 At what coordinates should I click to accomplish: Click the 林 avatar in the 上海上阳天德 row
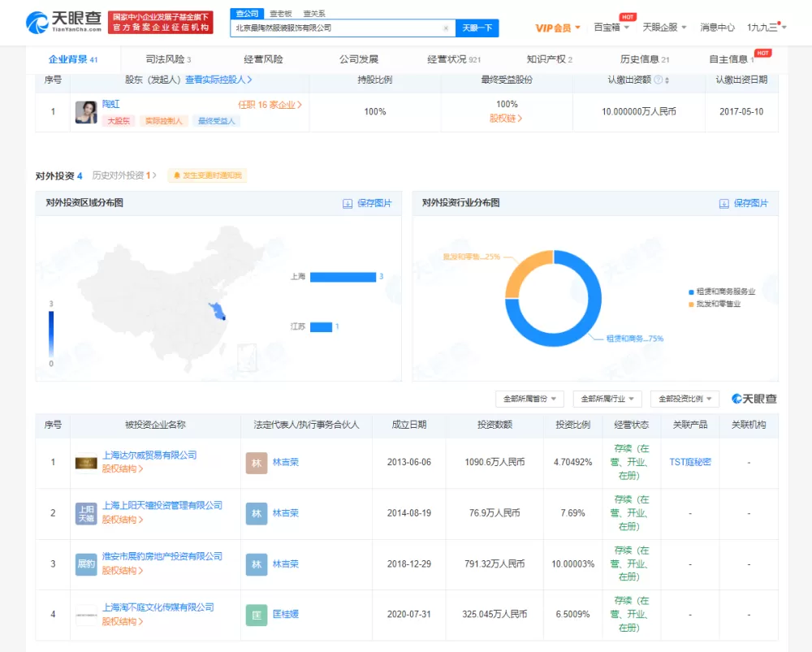(257, 513)
